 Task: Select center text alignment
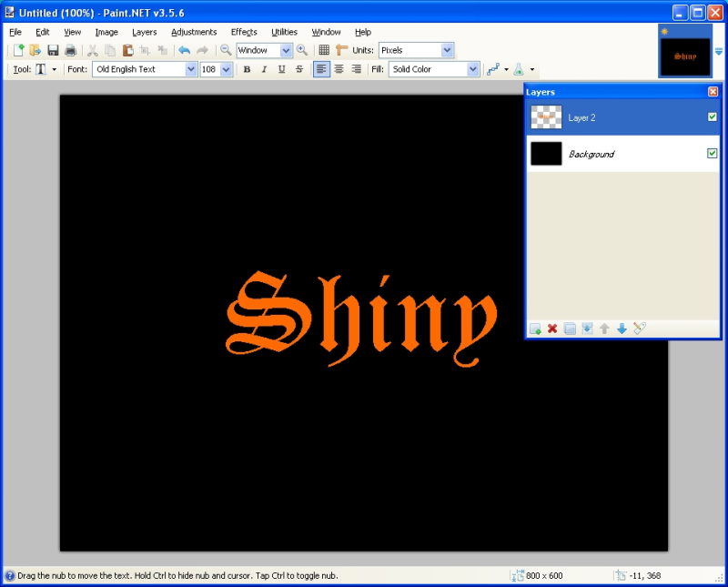(x=338, y=68)
